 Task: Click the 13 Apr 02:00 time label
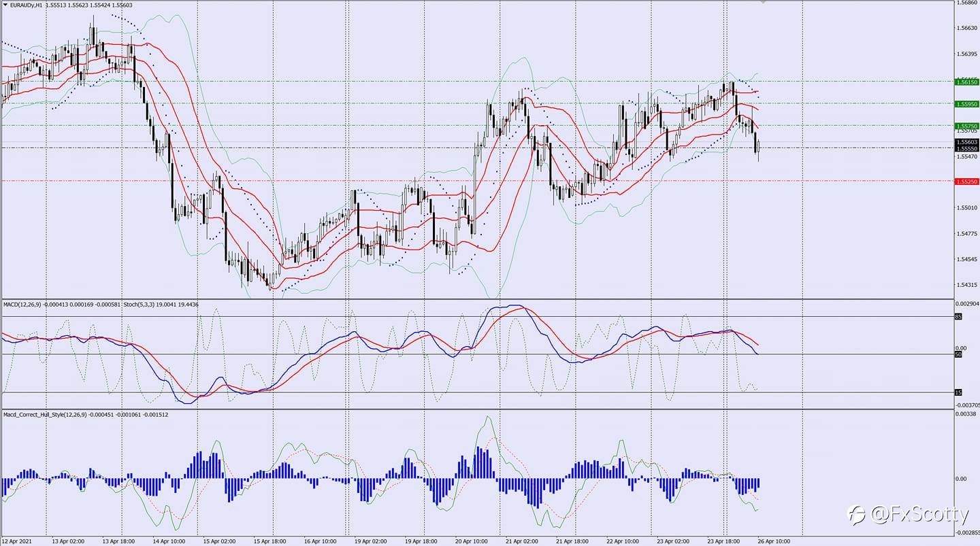(67, 542)
